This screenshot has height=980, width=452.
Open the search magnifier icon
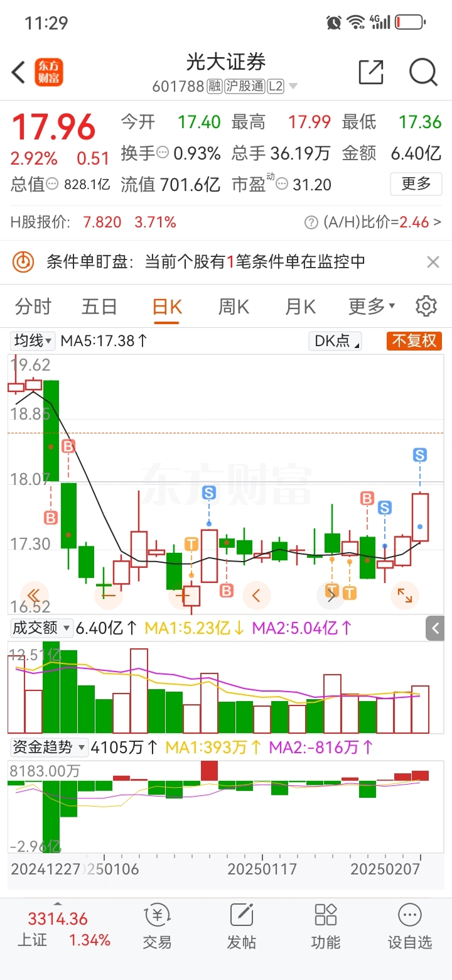[423, 72]
